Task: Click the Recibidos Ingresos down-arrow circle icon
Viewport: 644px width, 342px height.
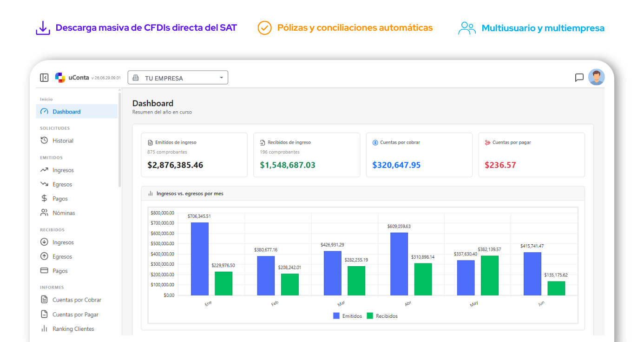Action: point(44,242)
